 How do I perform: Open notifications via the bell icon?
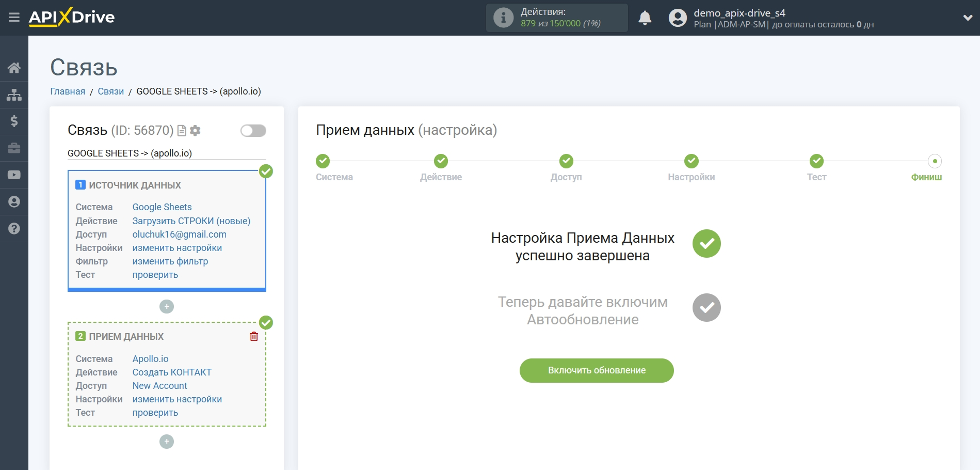645,17
